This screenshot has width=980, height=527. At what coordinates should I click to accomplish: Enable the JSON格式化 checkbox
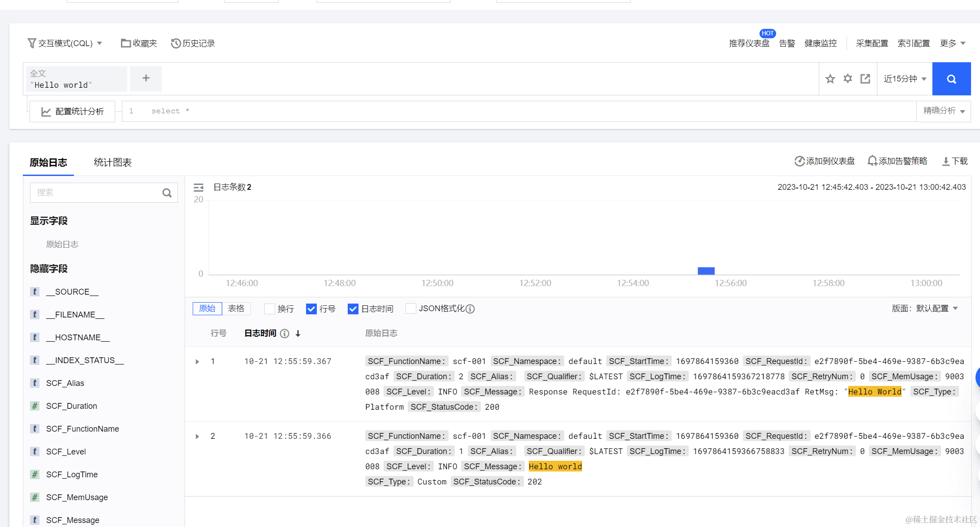pos(410,308)
